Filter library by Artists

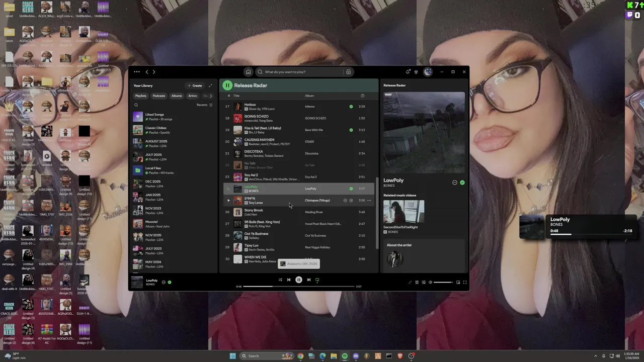point(193,96)
